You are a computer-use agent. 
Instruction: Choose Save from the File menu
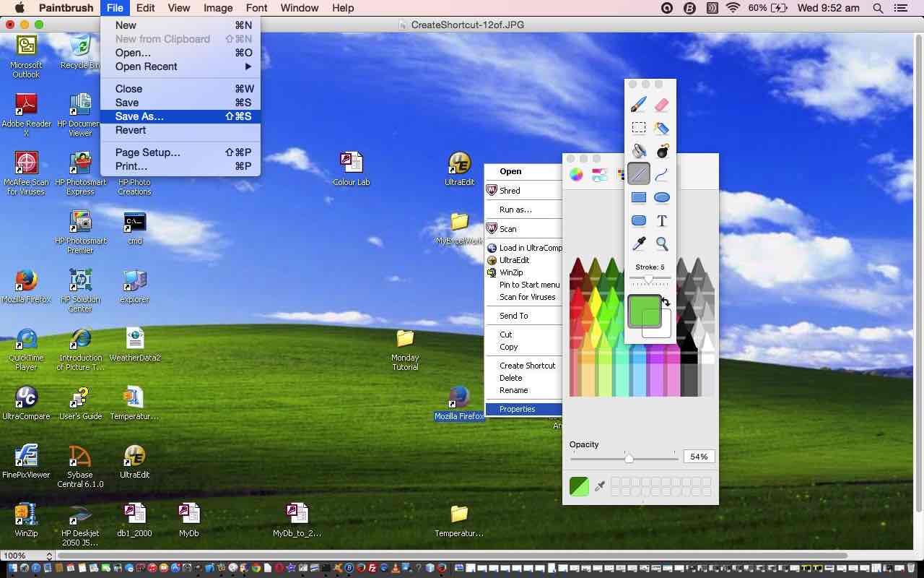[180, 103]
